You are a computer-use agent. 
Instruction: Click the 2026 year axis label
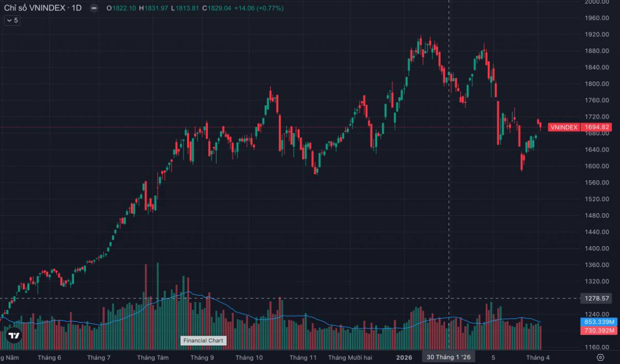(x=404, y=357)
